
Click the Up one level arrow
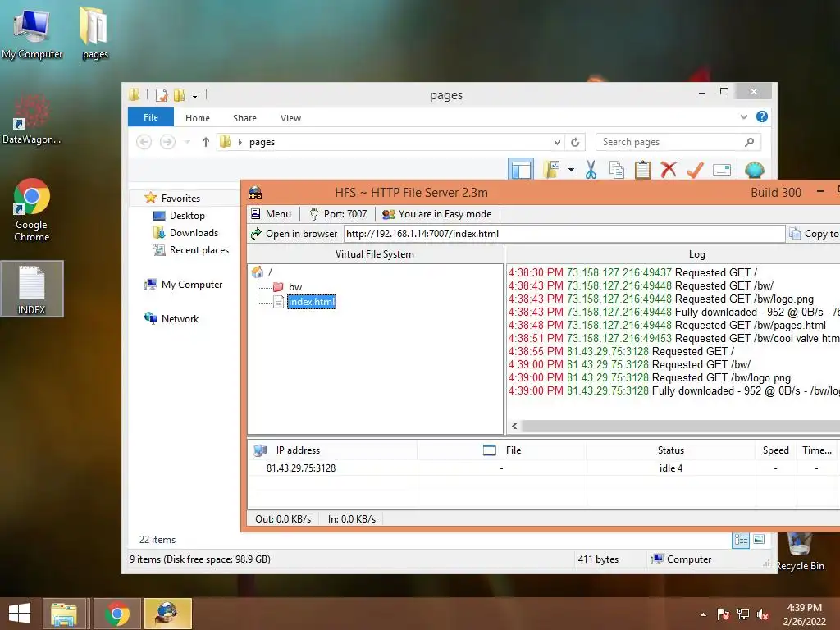pyautogui.click(x=205, y=142)
